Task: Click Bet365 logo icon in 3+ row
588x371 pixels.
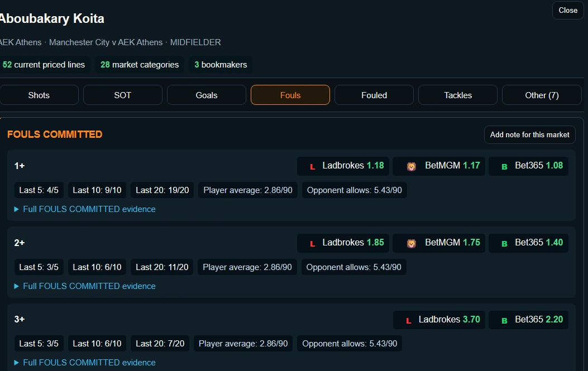Action: 504,320
